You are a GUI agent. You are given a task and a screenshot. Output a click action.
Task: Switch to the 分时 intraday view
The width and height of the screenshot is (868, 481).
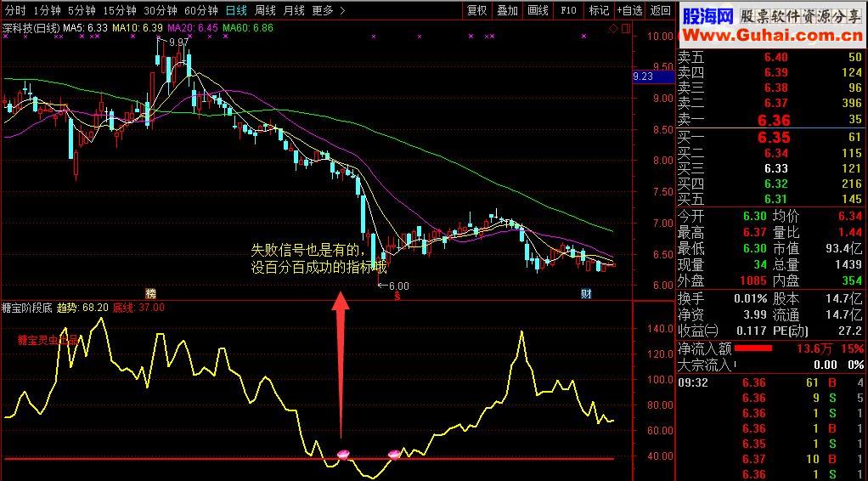click(x=15, y=10)
